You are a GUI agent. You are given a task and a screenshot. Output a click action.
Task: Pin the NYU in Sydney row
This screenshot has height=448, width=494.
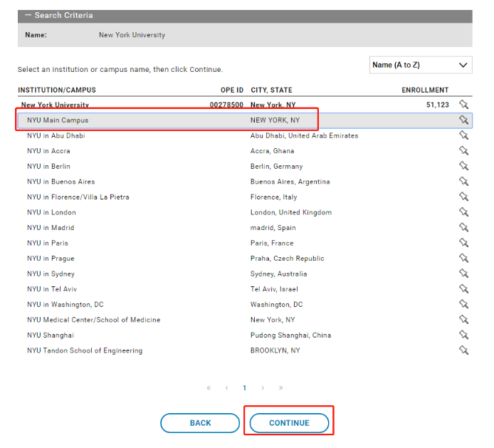tap(463, 274)
